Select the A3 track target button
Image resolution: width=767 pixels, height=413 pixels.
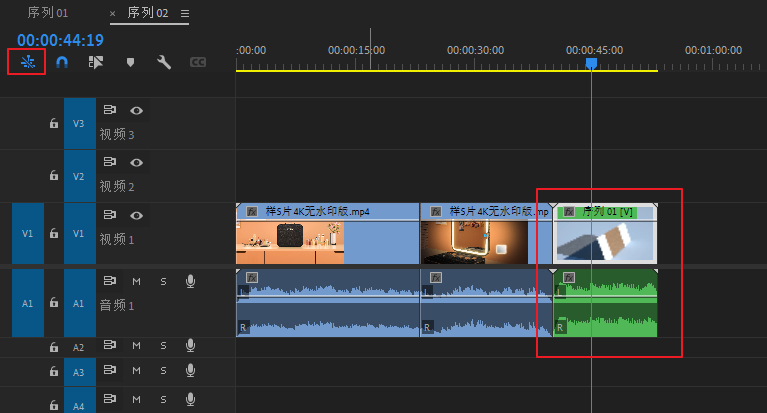click(79, 373)
